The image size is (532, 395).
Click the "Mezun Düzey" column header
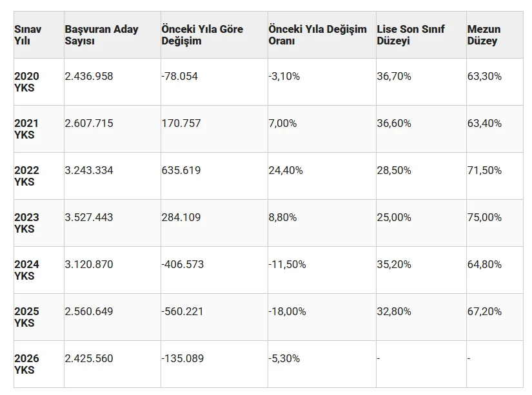(x=484, y=35)
